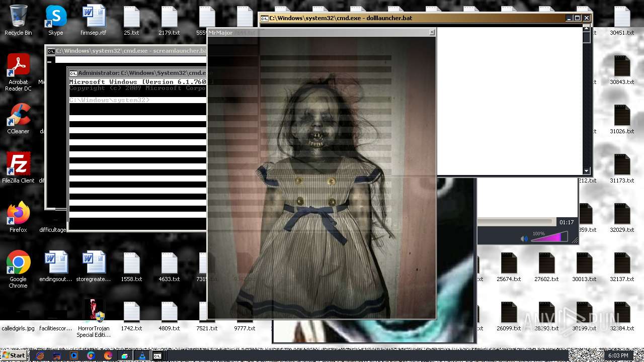Switch to cmd.exe taskbar button

point(157,355)
